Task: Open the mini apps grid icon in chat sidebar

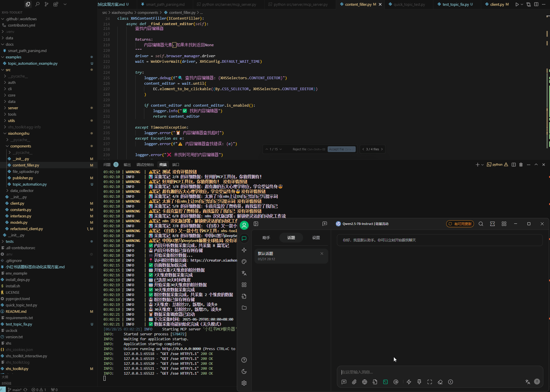Action: (x=244, y=285)
